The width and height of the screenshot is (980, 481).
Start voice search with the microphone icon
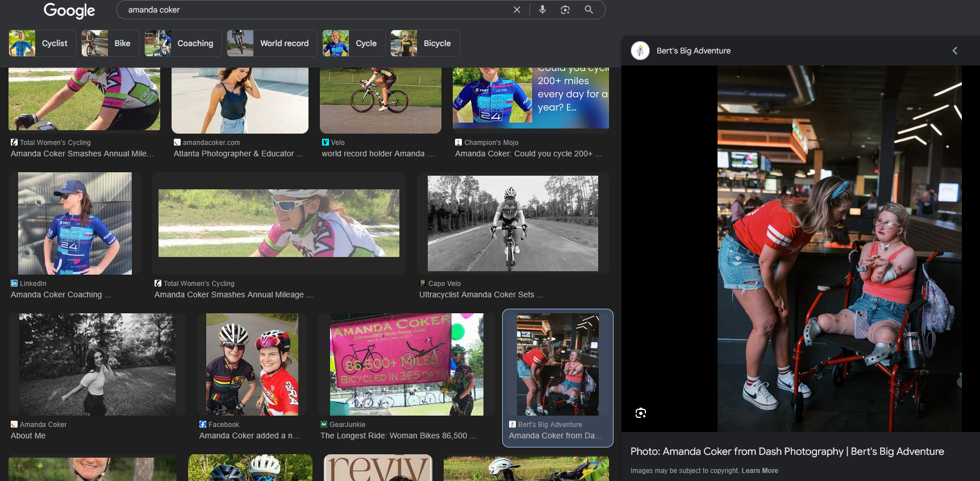pos(543,10)
